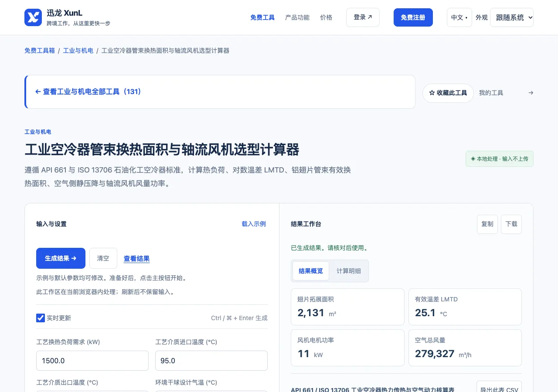The image size is (558, 392).
Task: Click the 工艺介质进口温度 input field
Action: (x=211, y=361)
